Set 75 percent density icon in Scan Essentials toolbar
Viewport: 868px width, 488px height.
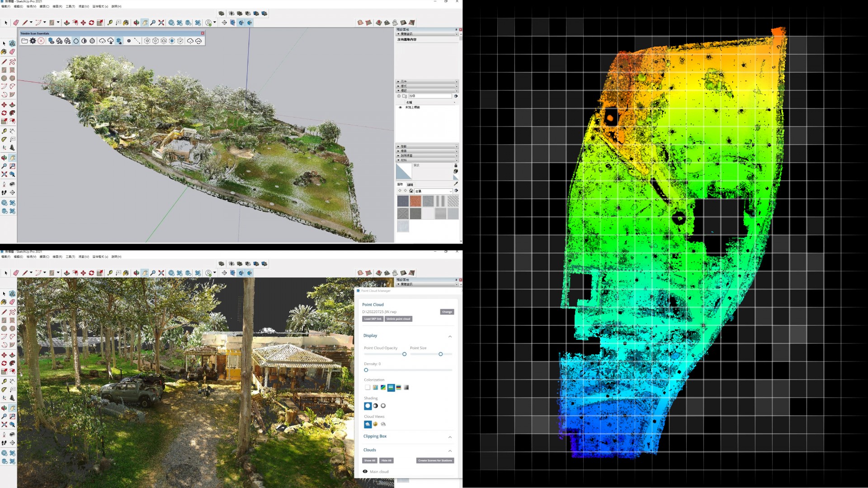[67, 41]
